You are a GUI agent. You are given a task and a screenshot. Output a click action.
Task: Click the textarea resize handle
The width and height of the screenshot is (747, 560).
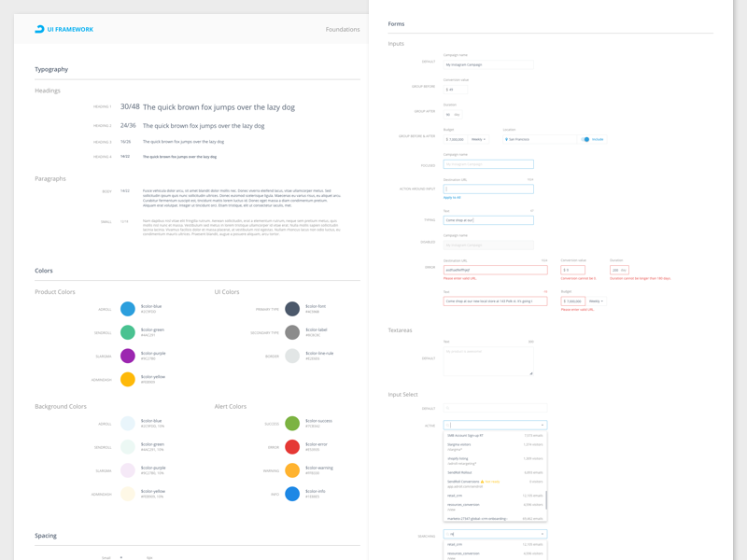(531, 373)
